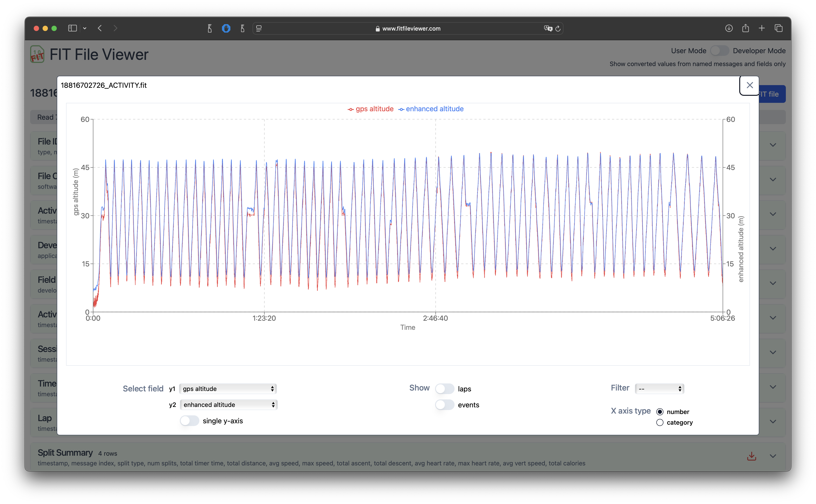Open the y1 field dropdown
This screenshot has height=504, width=816.
click(228, 389)
